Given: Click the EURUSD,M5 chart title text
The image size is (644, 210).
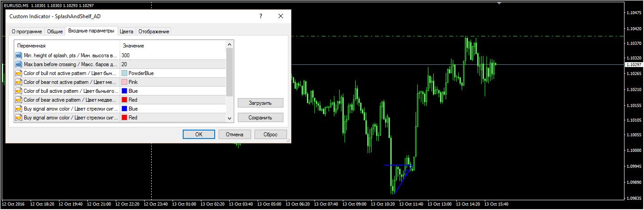Looking at the screenshot, I should [x=15, y=5].
